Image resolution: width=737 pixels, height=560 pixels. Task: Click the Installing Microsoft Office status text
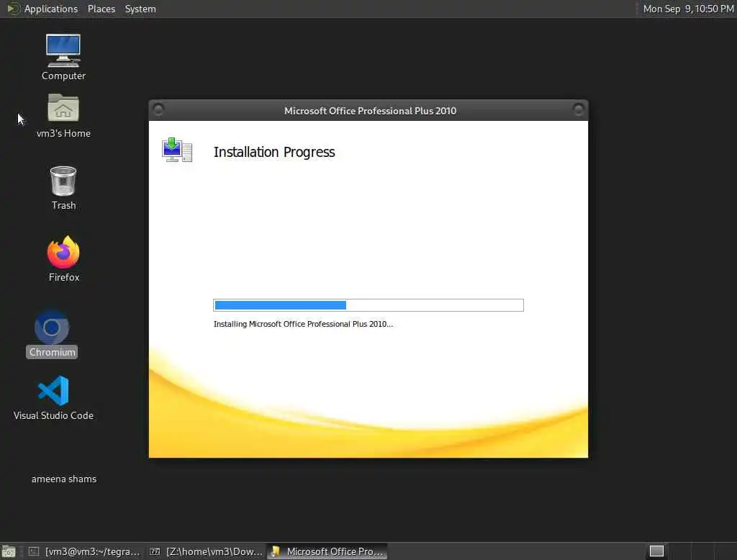coord(303,324)
